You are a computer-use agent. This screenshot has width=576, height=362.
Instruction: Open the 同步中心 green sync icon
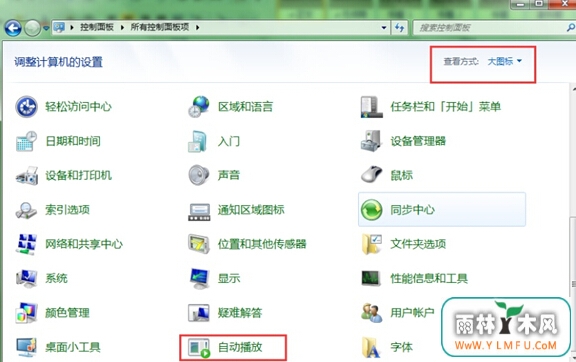coord(371,210)
